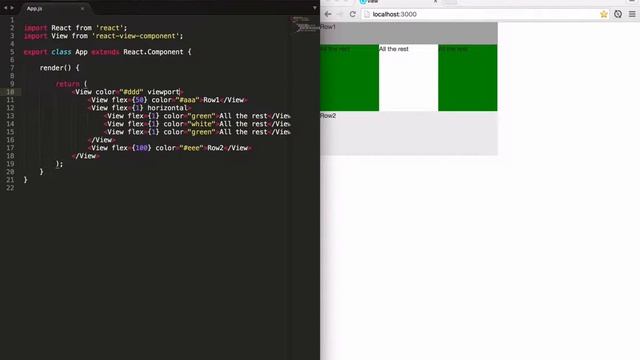Screen dimensions: 640x360
Task: Go to next editor tab arrow
Action: pos(12,8)
